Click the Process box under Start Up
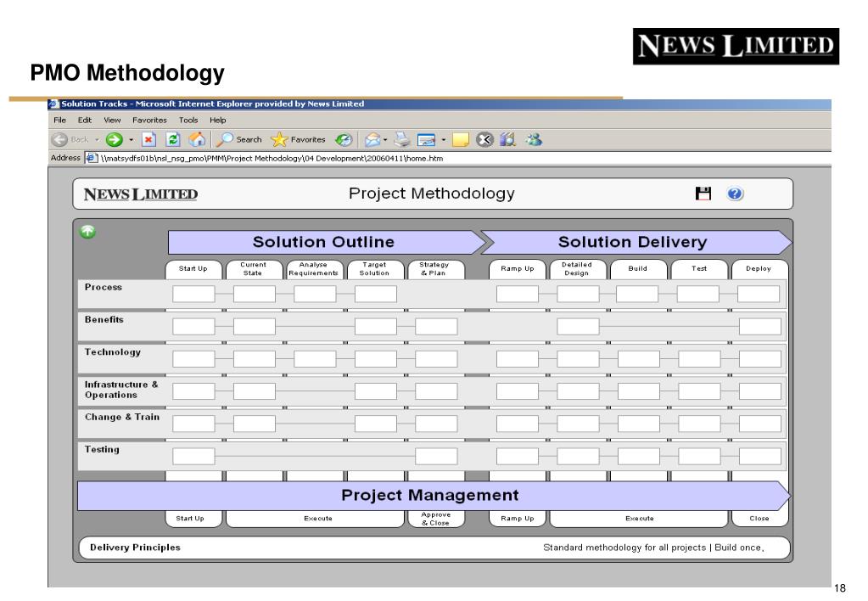Viewport: 868px width, 601px height. tap(193, 294)
